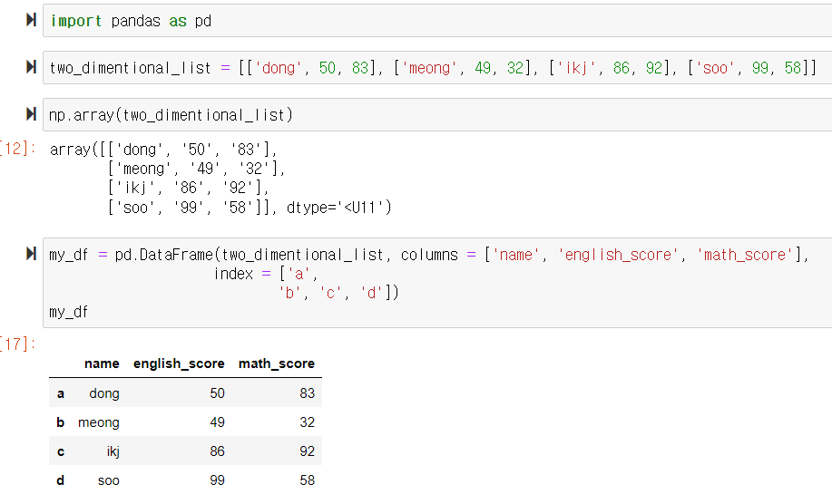Select index label 'c' in the table
Viewport: 832px width, 504px height.
click(x=61, y=451)
